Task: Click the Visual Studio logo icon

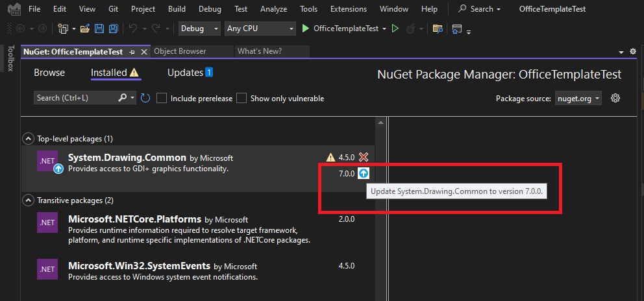Action: point(14,8)
